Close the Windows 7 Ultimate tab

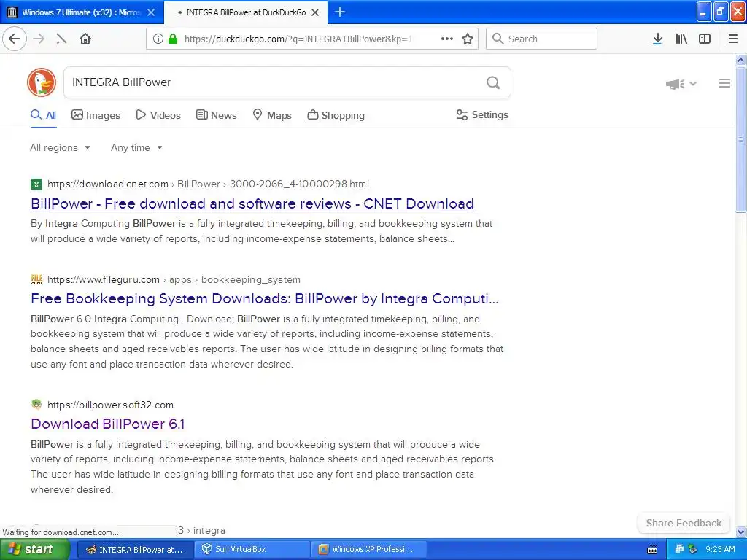coord(151,12)
